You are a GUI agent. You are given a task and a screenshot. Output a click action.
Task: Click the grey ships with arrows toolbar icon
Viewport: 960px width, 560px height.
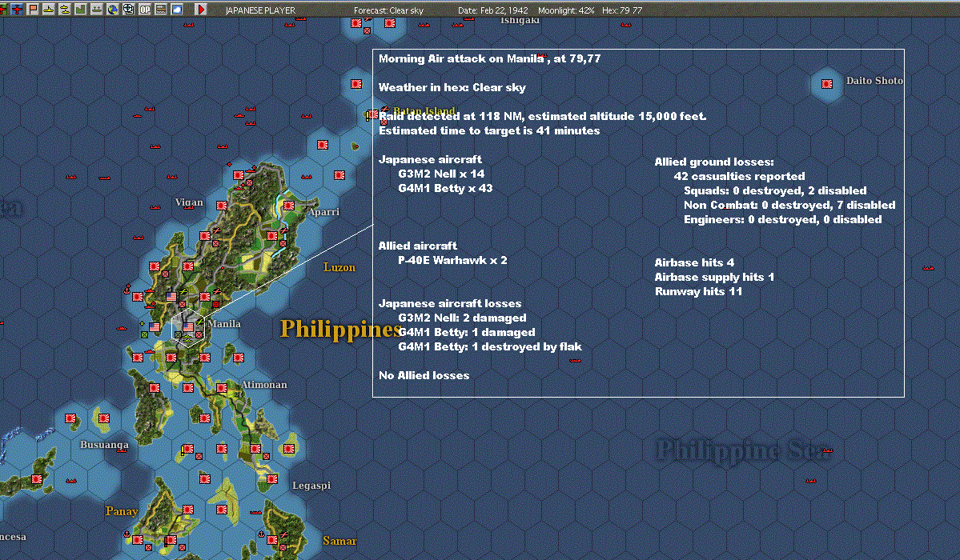[97, 9]
